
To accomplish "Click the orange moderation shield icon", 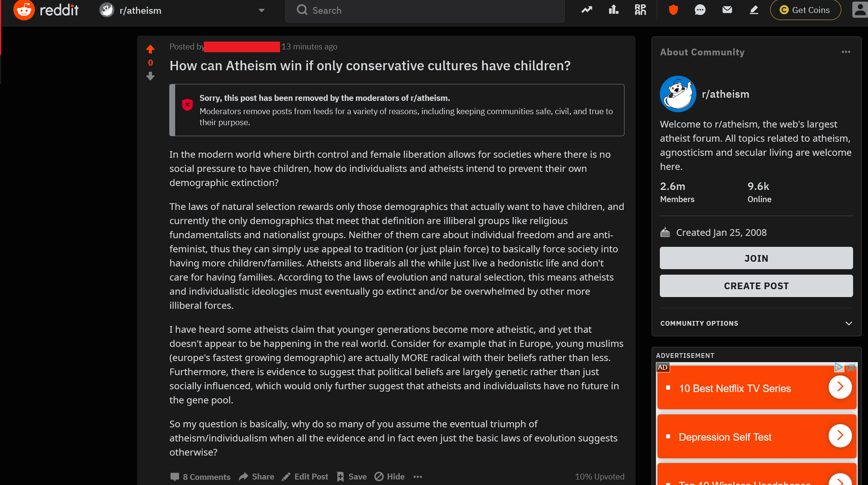I will [673, 10].
